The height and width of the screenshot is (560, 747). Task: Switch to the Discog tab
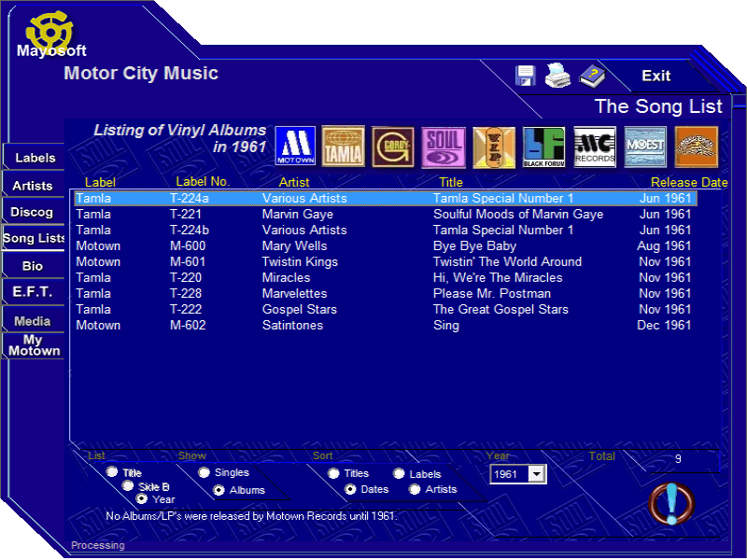[x=34, y=212]
